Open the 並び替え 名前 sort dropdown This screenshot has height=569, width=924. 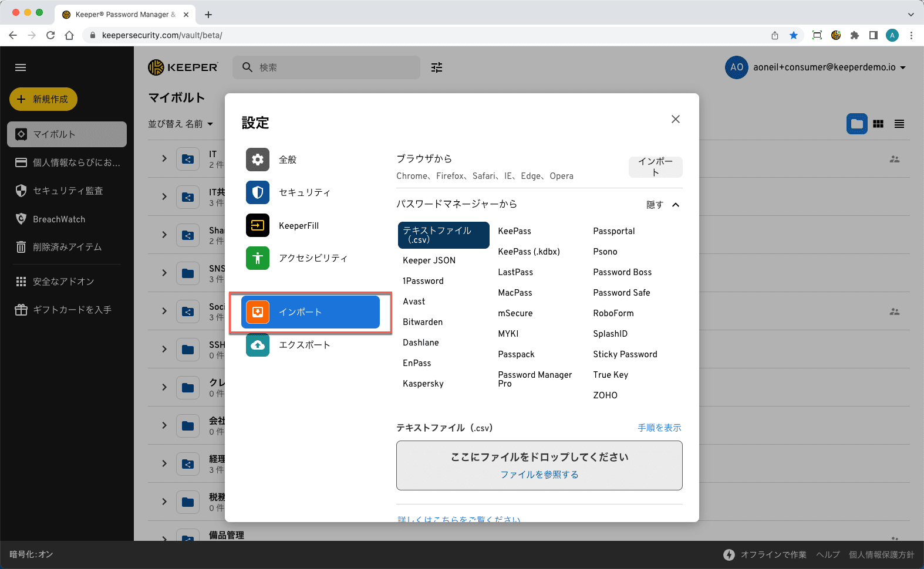click(180, 124)
